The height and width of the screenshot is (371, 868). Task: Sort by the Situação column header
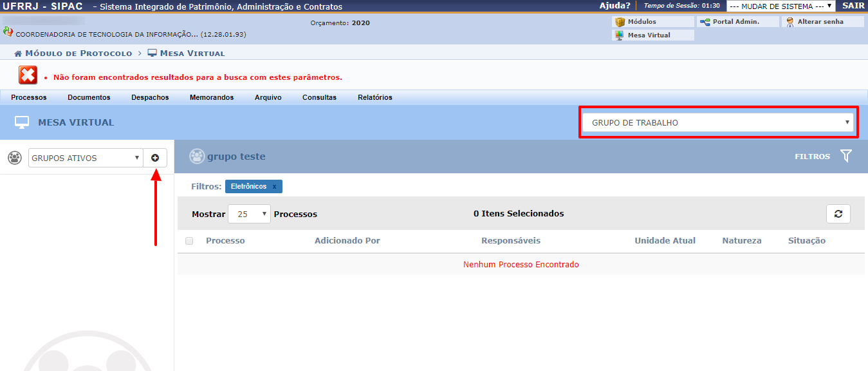806,241
